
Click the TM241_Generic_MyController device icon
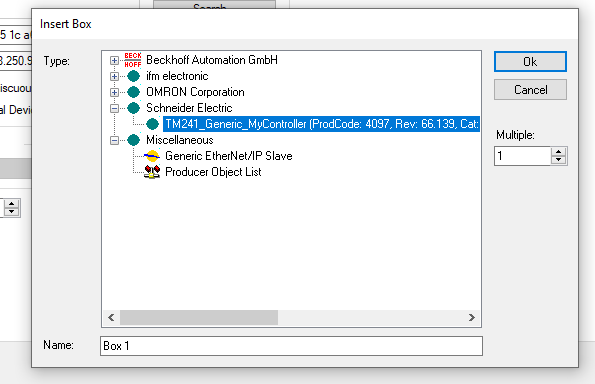(x=152, y=124)
